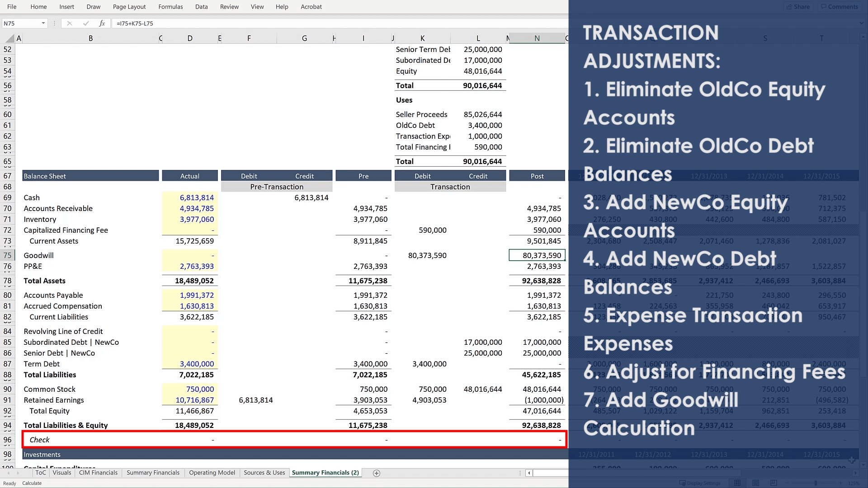The height and width of the screenshot is (488, 868).
Task: Click the horizontal scrollbar left arrow
Action: click(x=529, y=473)
